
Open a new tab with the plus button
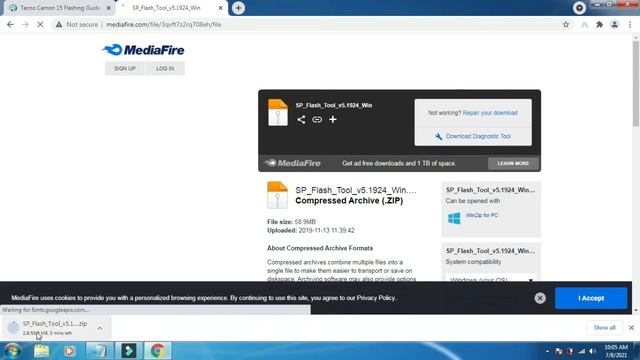tap(238, 8)
